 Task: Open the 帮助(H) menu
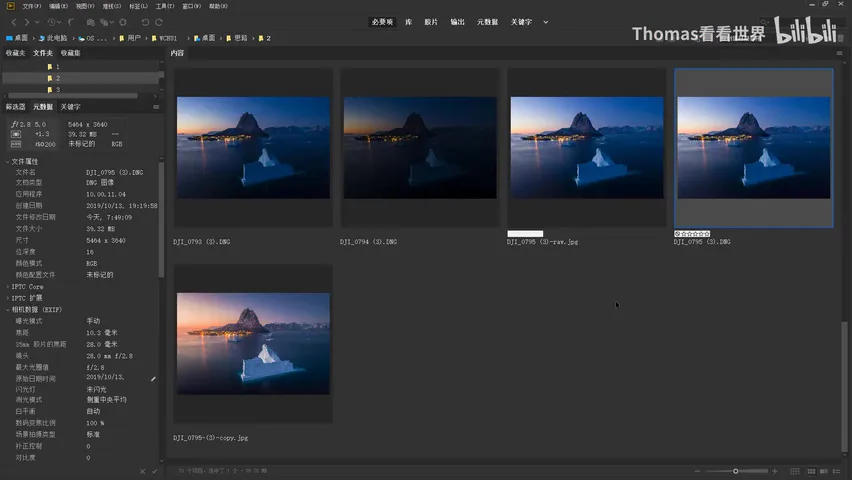218,6
